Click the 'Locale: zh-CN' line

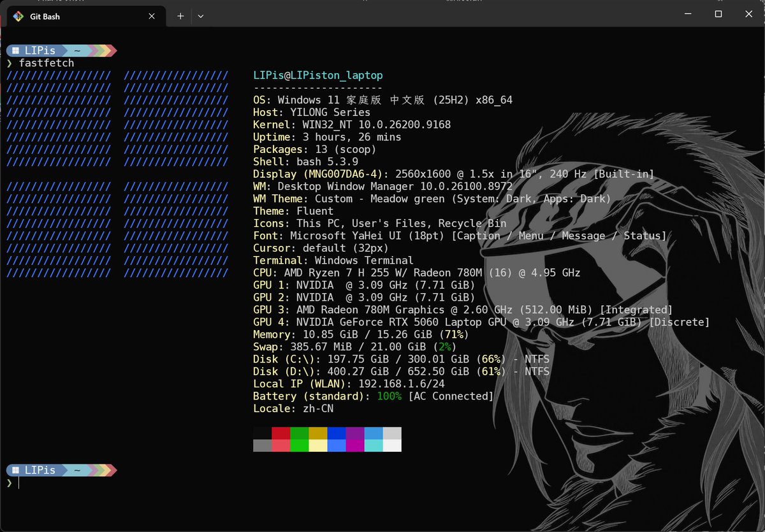293,408
